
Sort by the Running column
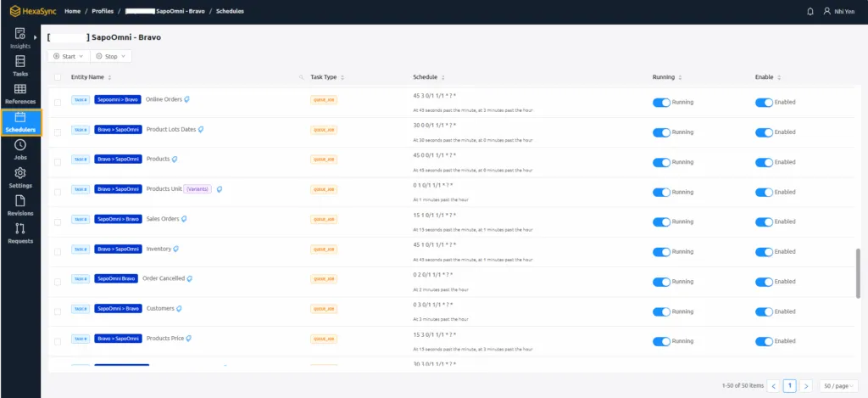pos(680,77)
